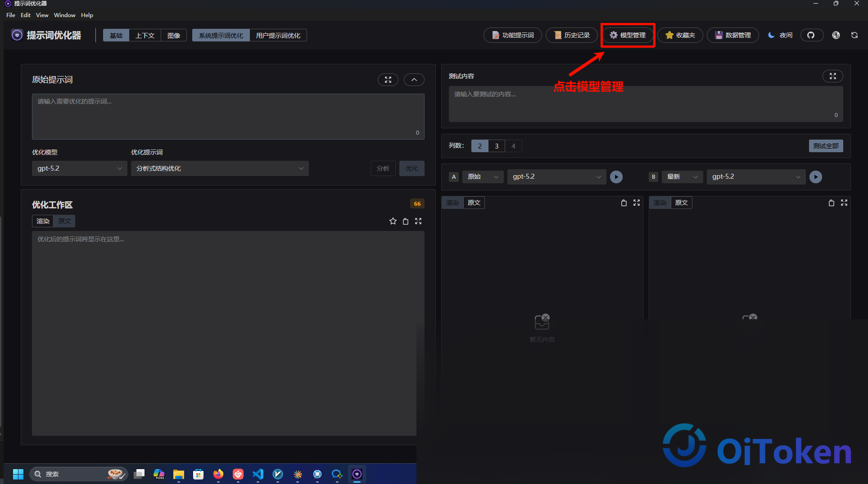Image resolution: width=868 pixels, height=484 pixels.
Task: Open the Window menu
Action: point(64,15)
